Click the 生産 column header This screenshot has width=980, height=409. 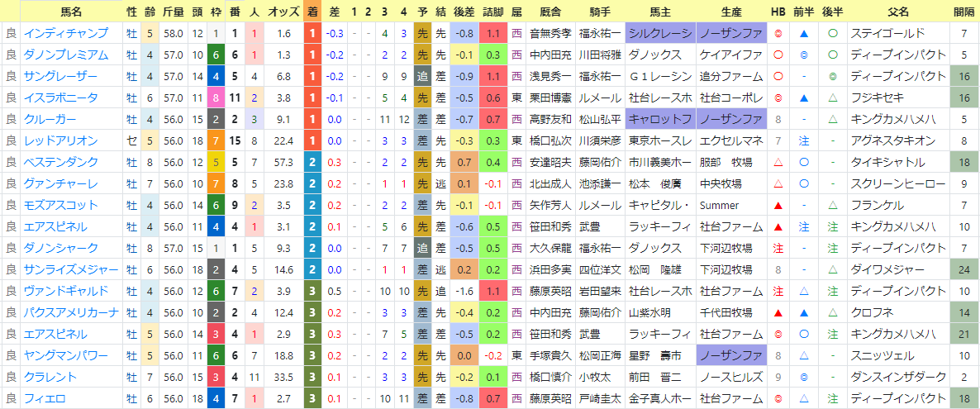point(731,12)
